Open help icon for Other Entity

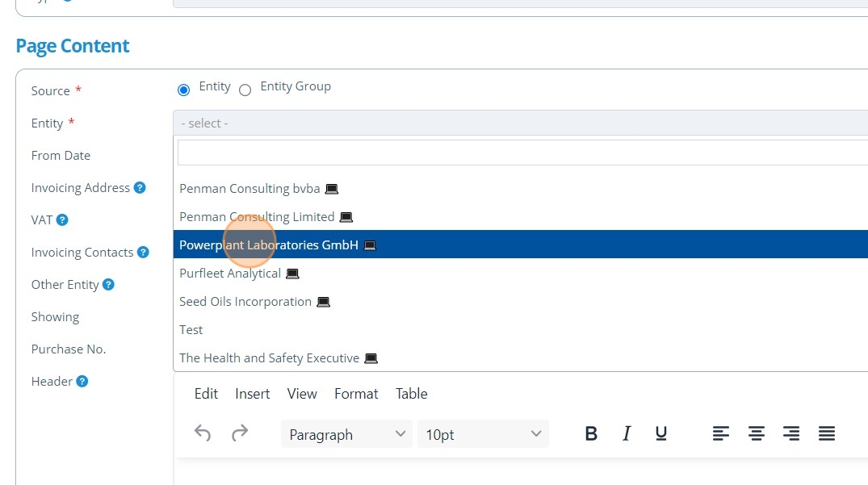108,285
